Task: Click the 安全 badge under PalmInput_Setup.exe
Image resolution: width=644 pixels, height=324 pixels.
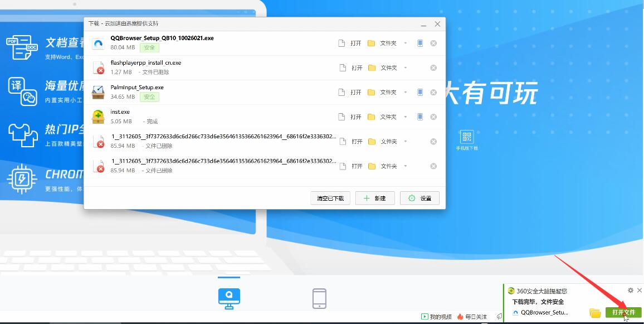Action: tap(149, 97)
